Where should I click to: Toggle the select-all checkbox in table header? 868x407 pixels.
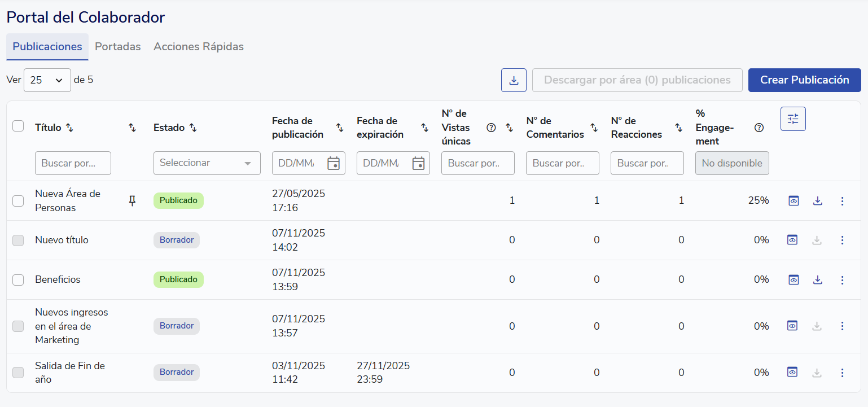tap(18, 126)
